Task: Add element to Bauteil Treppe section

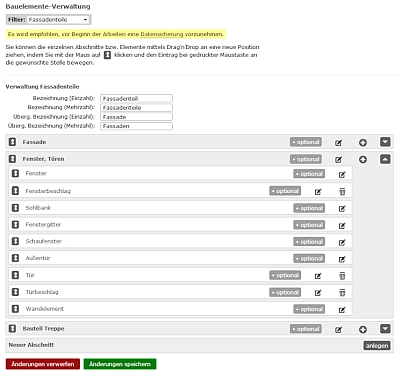Action: [363, 330]
